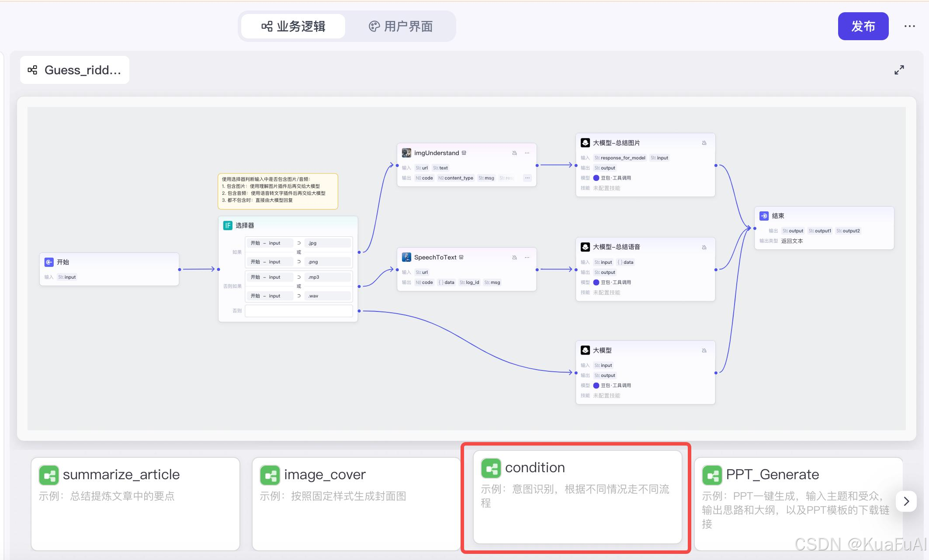Open the Guess_ridd... workflow label
The width and height of the screenshot is (929, 560).
[75, 70]
